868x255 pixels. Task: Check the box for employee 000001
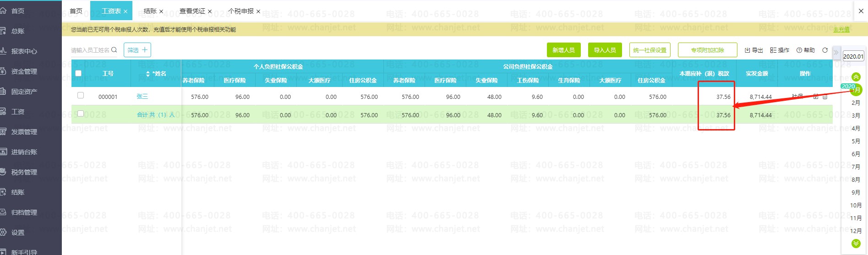click(x=81, y=95)
